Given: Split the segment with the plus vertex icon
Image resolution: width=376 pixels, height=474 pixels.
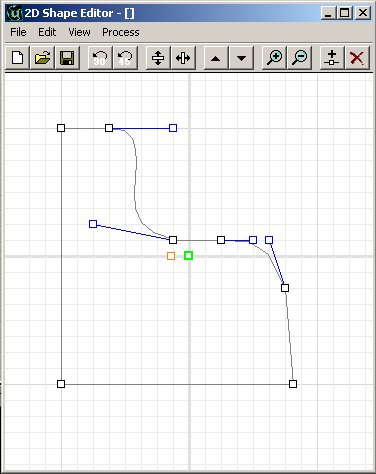Looking at the screenshot, I should [332, 58].
